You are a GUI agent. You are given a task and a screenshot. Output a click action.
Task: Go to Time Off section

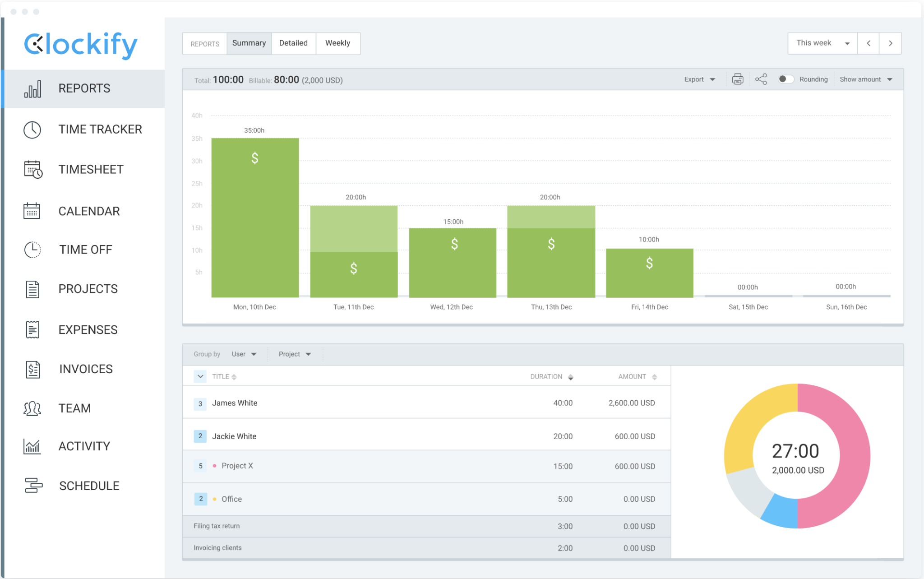click(85, 249)
